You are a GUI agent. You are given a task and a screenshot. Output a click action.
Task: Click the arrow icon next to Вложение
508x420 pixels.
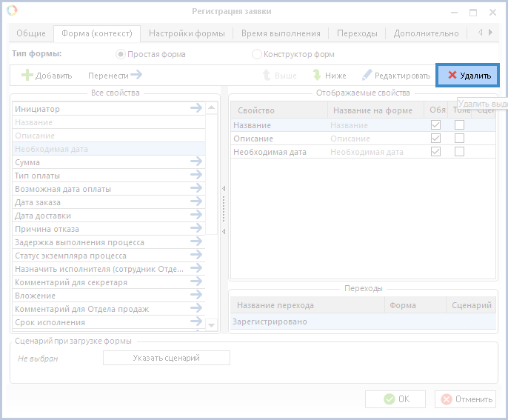click(195, 296)
